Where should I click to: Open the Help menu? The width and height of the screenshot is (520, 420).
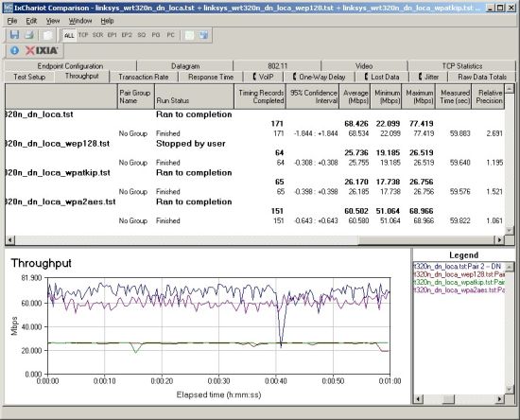[x=107, y=21]
